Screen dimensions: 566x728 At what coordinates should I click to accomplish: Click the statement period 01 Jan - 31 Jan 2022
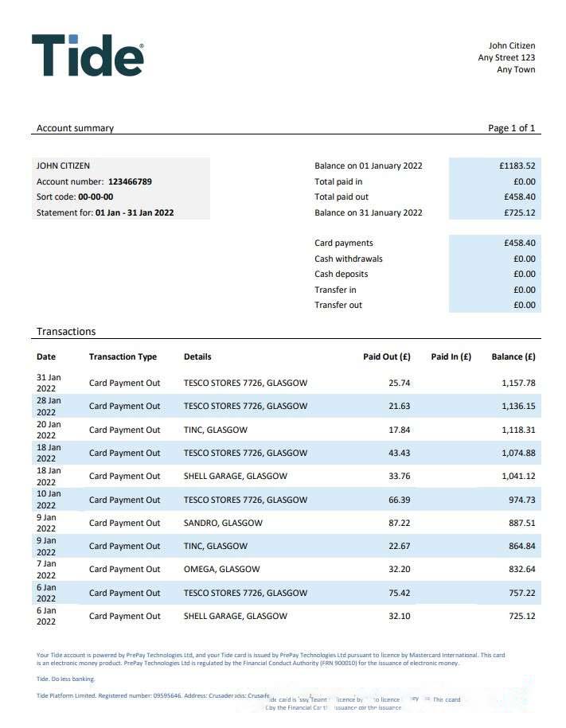pyautogui.click(x=134, y=212)
